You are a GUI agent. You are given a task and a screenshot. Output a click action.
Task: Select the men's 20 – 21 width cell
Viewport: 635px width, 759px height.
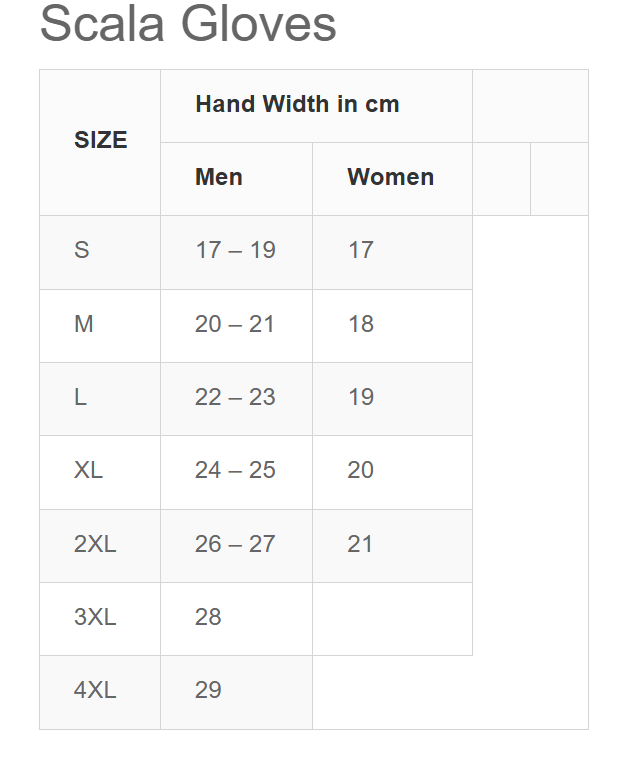(x=235, y=324)
